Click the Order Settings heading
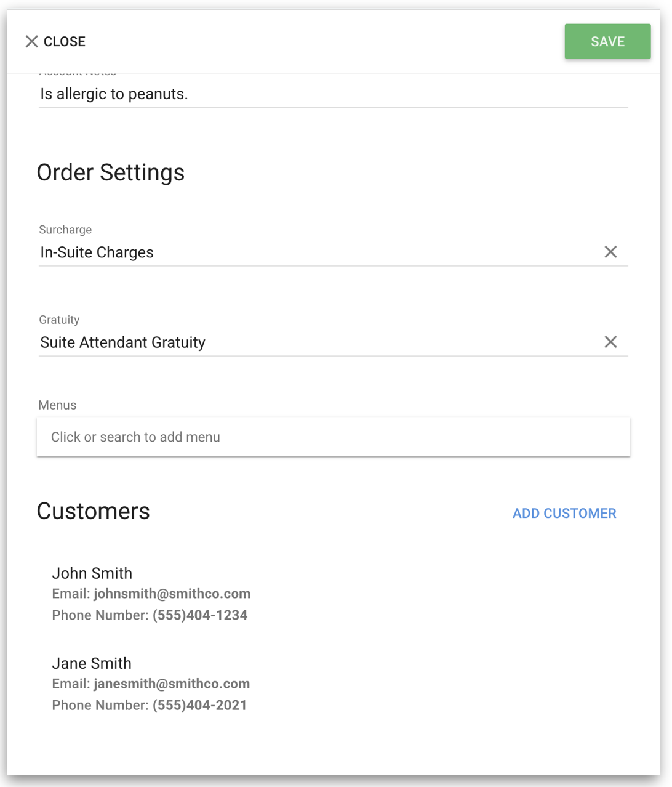Image resolution: width=672 pixels, height=787 pixels. (111, 172)
